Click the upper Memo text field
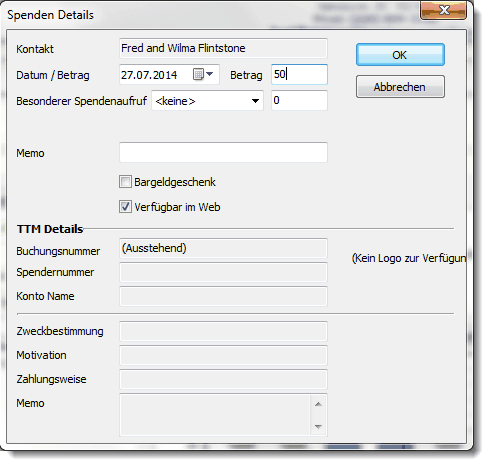 [223, 153]
